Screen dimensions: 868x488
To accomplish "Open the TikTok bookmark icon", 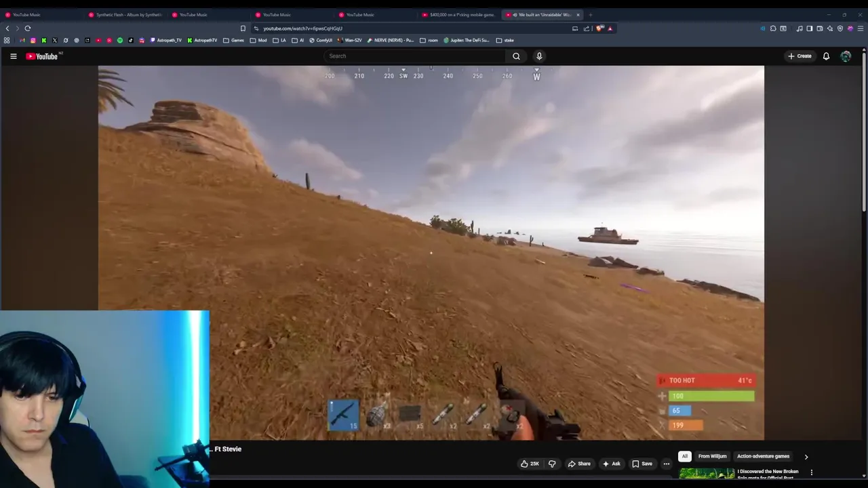I will [131, 41].
